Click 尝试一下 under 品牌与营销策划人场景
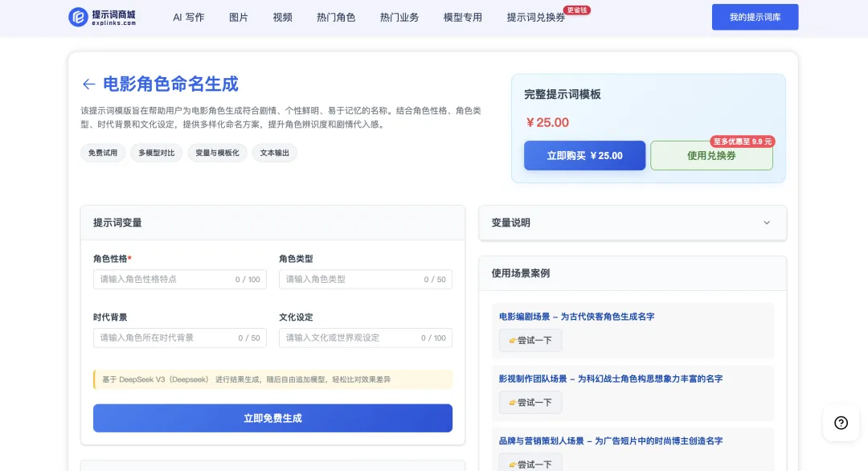The image size is (868, 471). (x=530, y=464)
